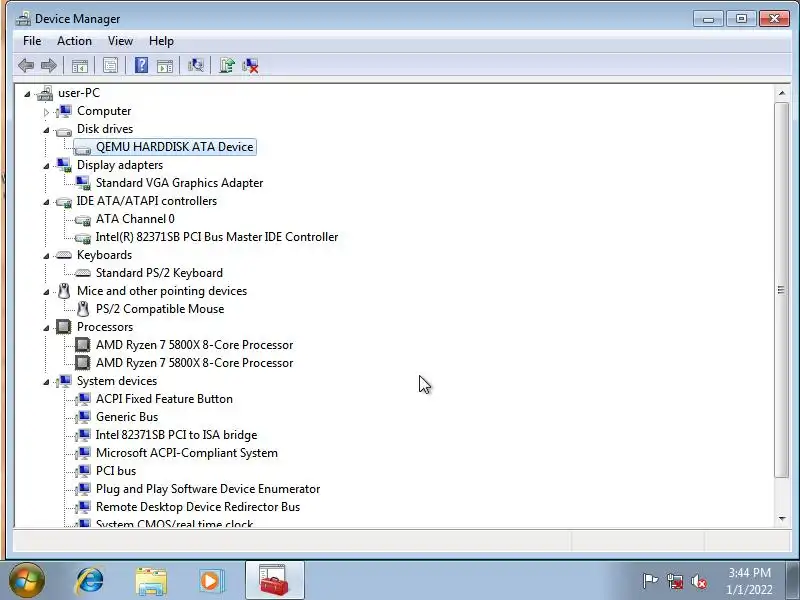Click the Device Manager toolbox taskbar button

click(274, 580)
